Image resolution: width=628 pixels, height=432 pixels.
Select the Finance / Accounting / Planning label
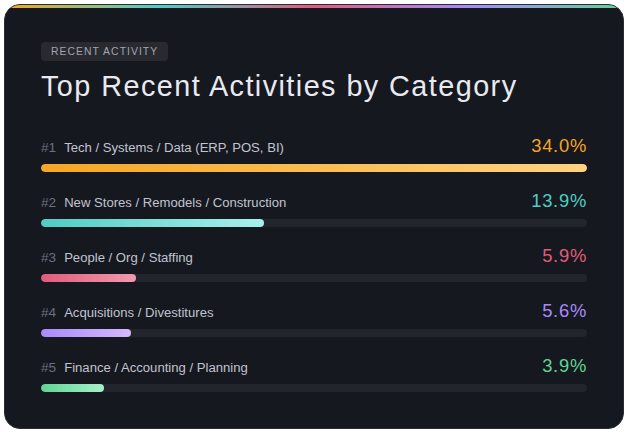pos(156,368)
